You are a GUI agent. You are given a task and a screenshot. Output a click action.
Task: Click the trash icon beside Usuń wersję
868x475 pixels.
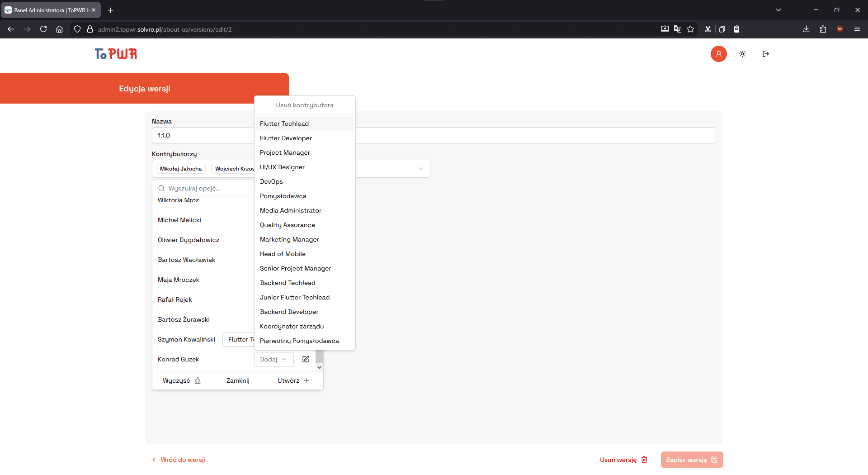click(644, 460)
